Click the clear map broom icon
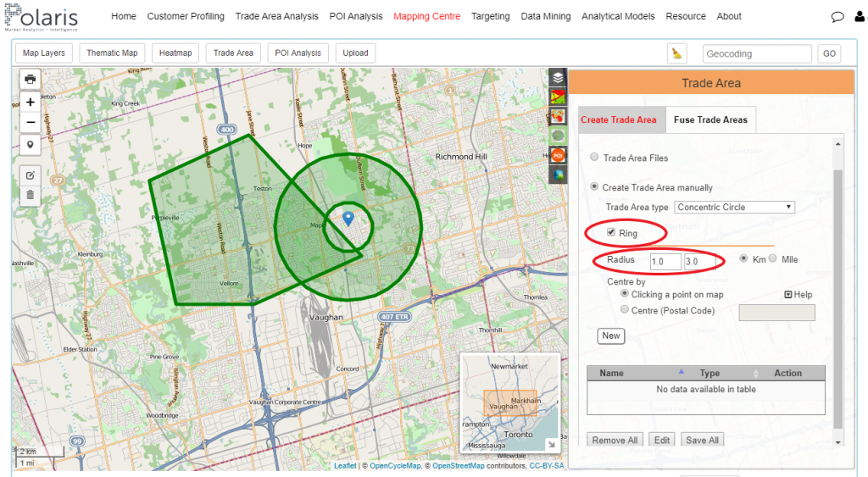 coord(676,53)
